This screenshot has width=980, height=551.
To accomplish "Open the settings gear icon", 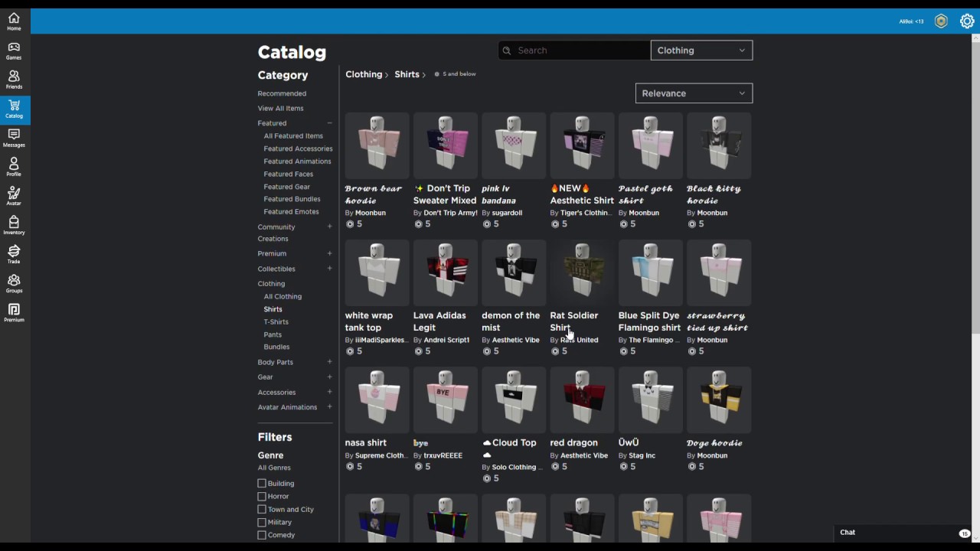I will pyautogui.click(x=967, y=21).
